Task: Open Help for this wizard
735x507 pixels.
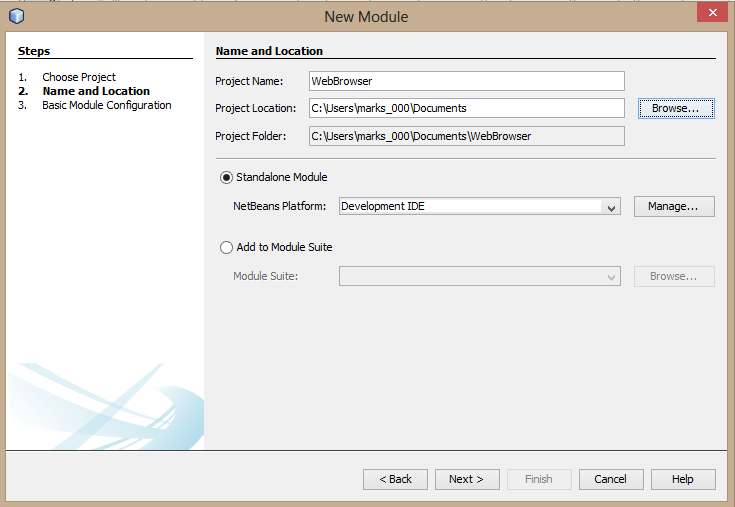Action: (682, 479)
